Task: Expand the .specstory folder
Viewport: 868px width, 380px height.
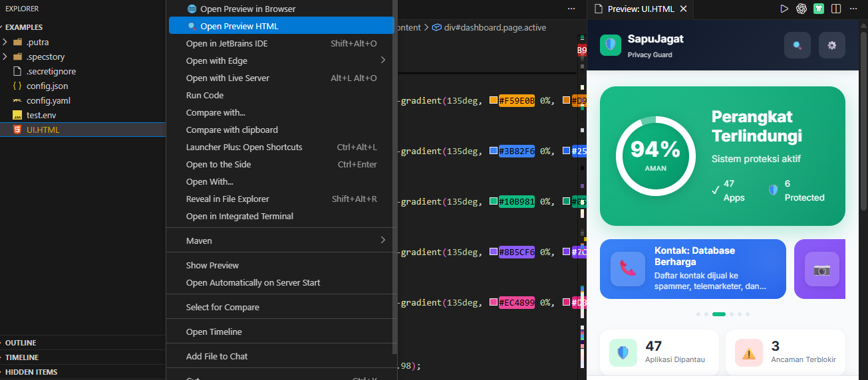Action: (x=5, y=56)
